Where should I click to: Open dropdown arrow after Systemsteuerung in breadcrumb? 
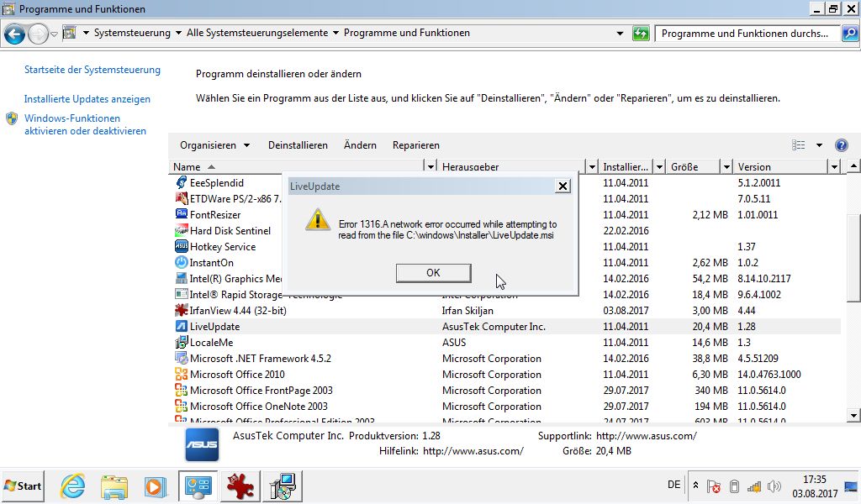tap(177, 34)
